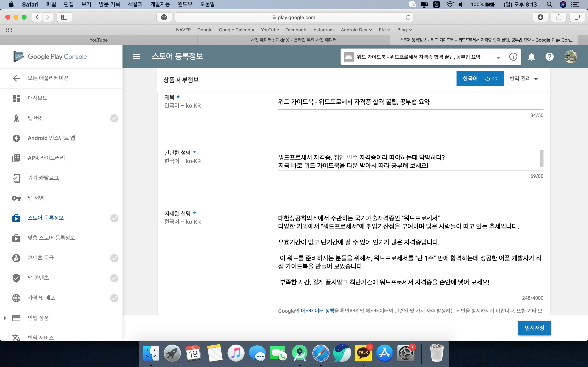
Task: Switch to the Pixlr X browser tab
Action: 294,40
